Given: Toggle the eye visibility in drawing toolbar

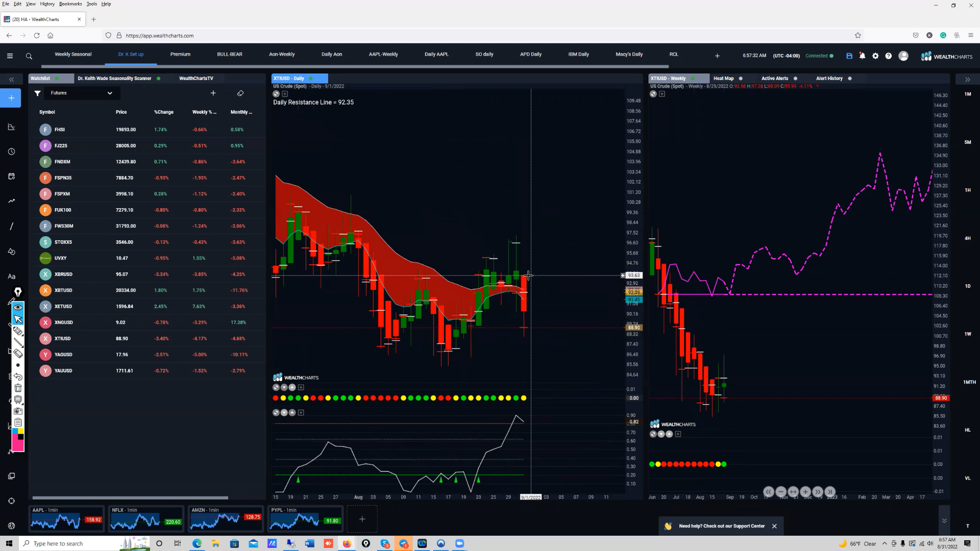Looking at the screenshot, I should click(18, 307).
